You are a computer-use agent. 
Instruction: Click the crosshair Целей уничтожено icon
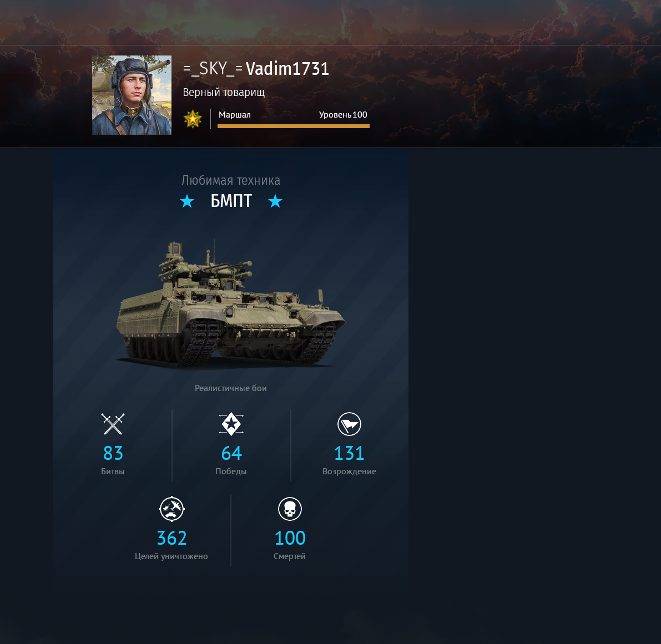(x=171, y=509)
